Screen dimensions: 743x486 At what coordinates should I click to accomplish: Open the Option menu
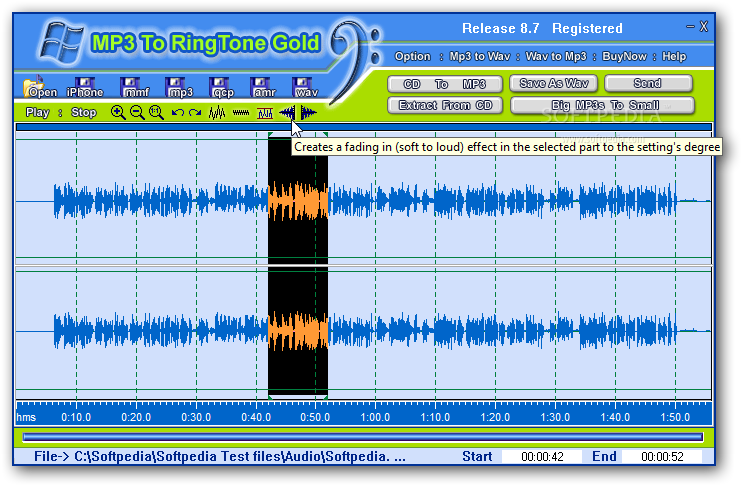pyautogui.click(x=413, y=56)
